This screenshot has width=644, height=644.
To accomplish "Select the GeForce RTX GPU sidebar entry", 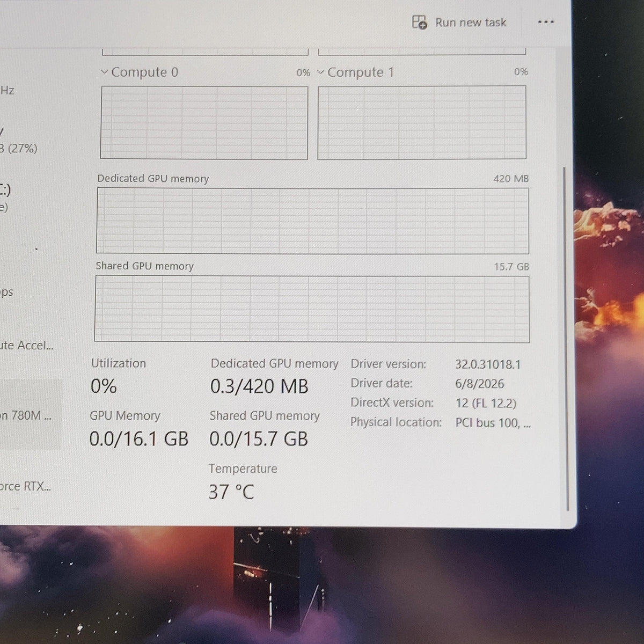I will [x=26, y=486].
